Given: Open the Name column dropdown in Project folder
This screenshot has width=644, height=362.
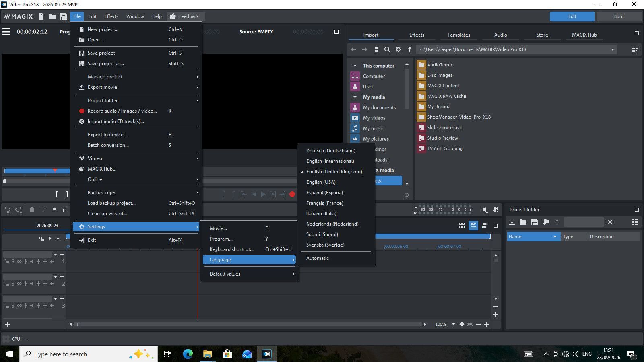Looking at the screenshot, I should click(555, 237).
